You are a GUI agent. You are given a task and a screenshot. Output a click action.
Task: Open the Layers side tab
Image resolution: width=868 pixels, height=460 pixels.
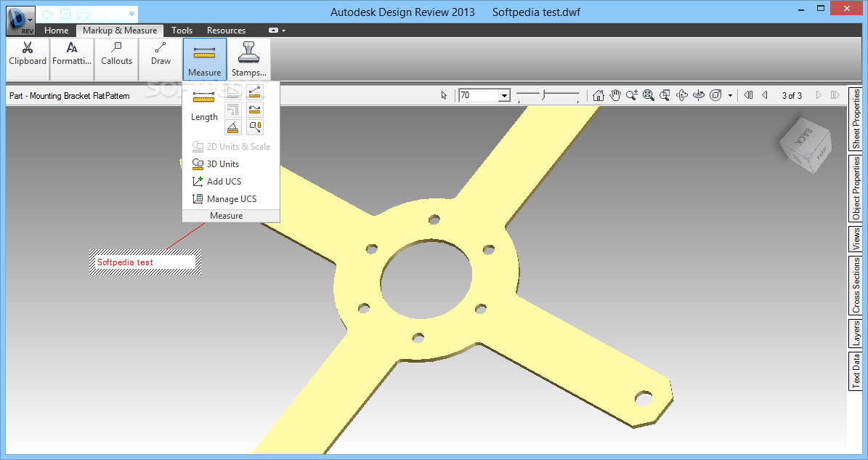tap(856, 334)
